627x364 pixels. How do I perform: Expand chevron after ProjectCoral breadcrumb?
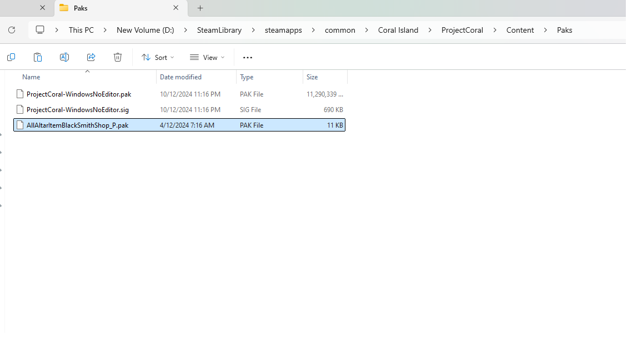pyautogui.click(x=495, y=31)
